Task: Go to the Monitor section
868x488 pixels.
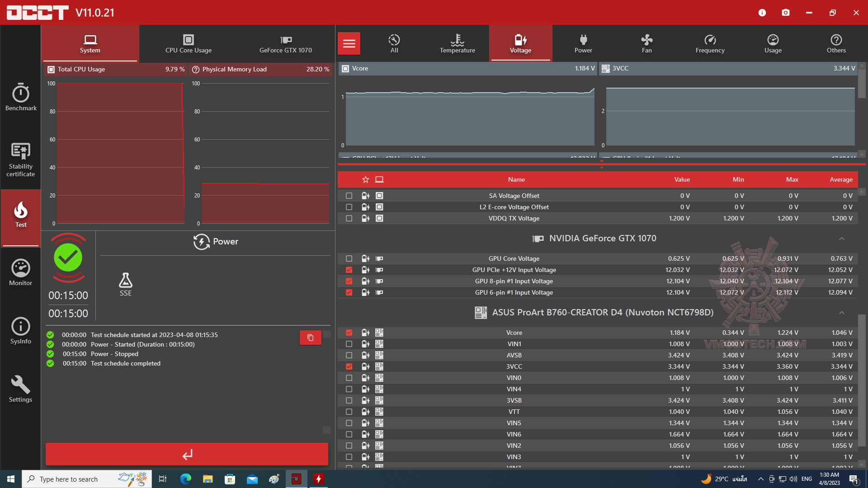Action: click(21, 272)
